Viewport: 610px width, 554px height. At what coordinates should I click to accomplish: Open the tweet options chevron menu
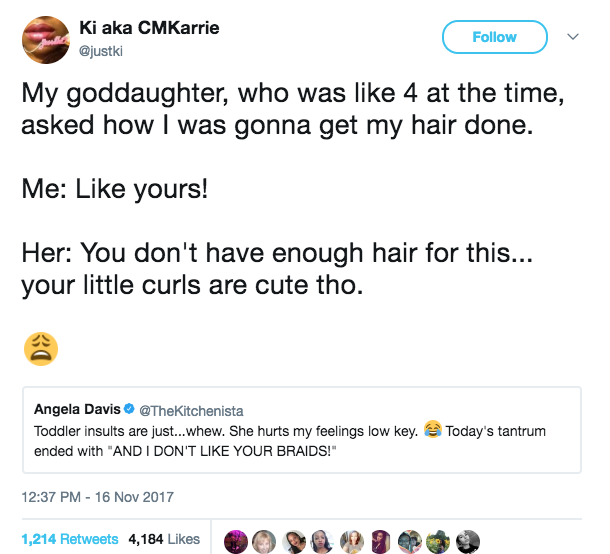pyautogui.click(x=573, y=35)
